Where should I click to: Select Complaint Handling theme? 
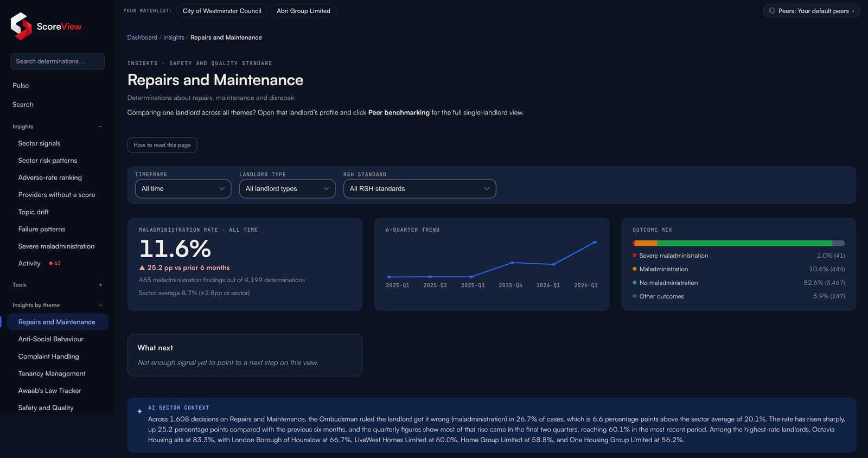coord(48,357)
